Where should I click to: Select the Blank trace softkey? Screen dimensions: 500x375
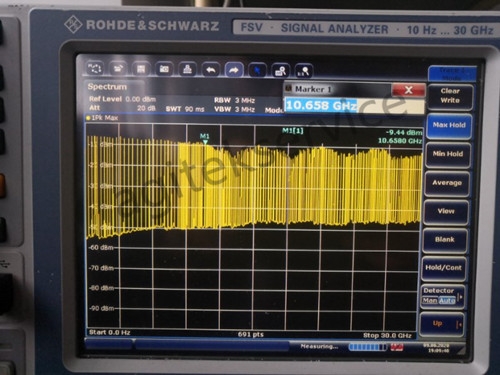(445, 240)
